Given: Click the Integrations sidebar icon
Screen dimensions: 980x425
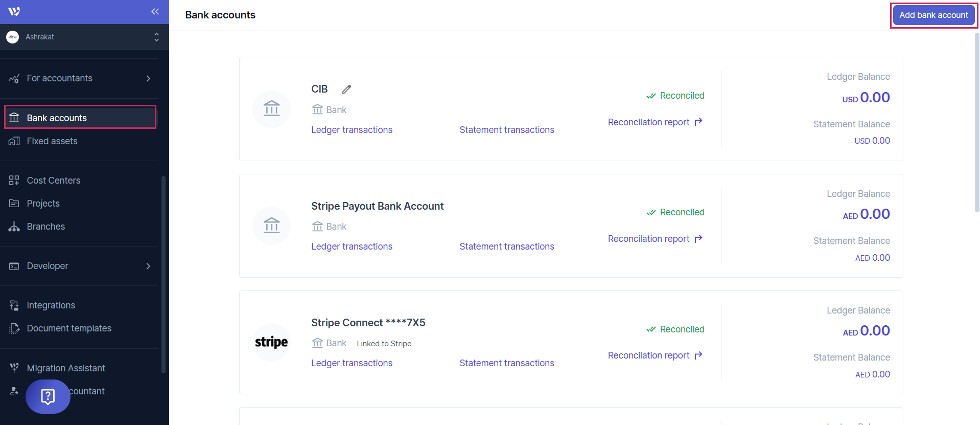Looking at the screenshot, I should click(14, 305).
